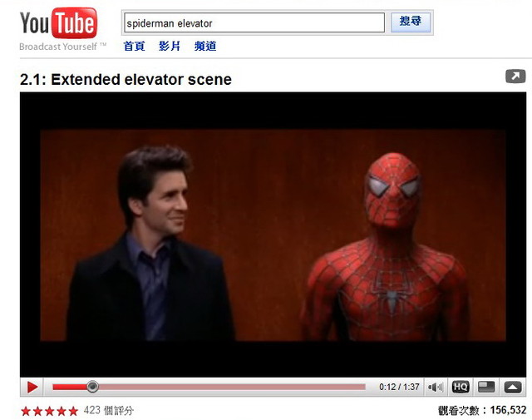Viewport: 532px width, 420px height.
Task: Click the 0:12 / 1:37 time display
Action: click(x=399, y=387)
